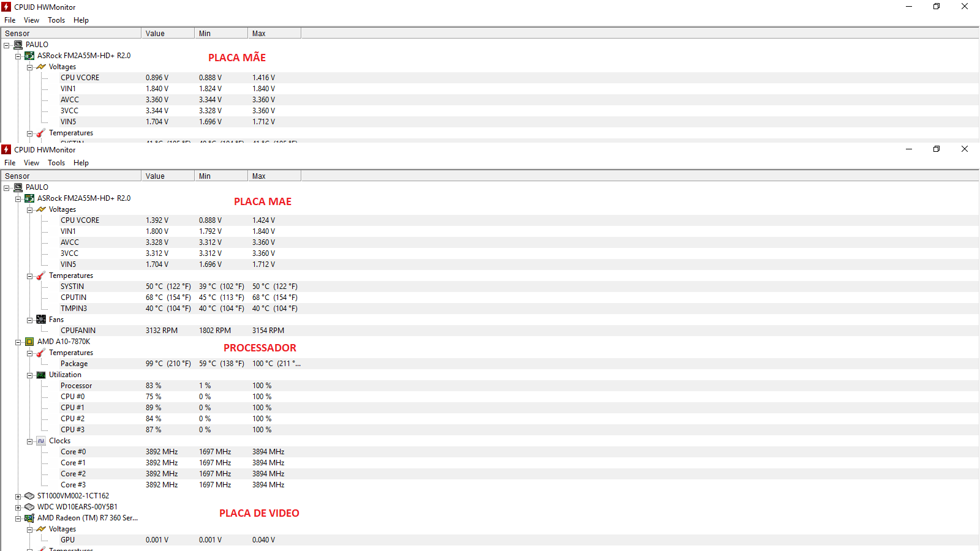Image resolution: width=980 pixels, height=551 pixels.
Task: Maximize the lower HWMonitor window
Action: (937, 149)
